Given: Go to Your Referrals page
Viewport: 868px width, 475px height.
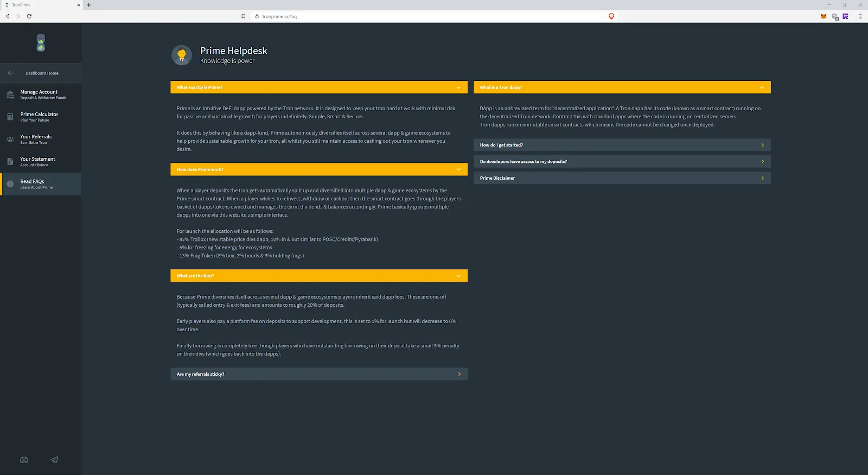Looking at the screenshot, I should (41, 139).
